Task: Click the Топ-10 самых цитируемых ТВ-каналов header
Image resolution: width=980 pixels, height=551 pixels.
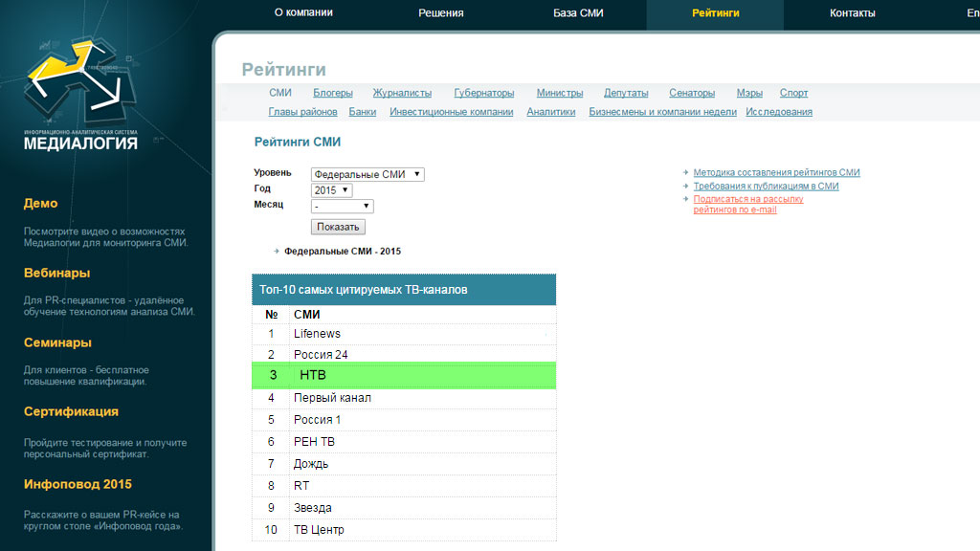Action: [404, 290]
